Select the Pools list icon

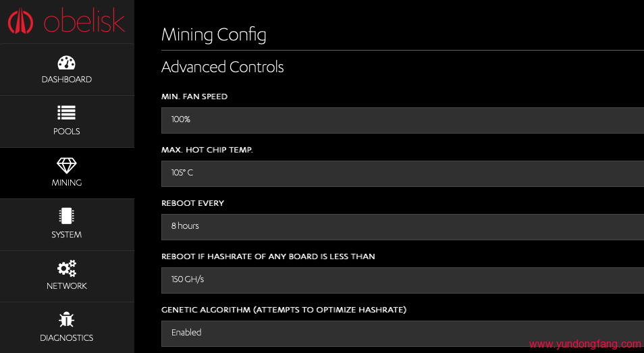click(67, 113)
